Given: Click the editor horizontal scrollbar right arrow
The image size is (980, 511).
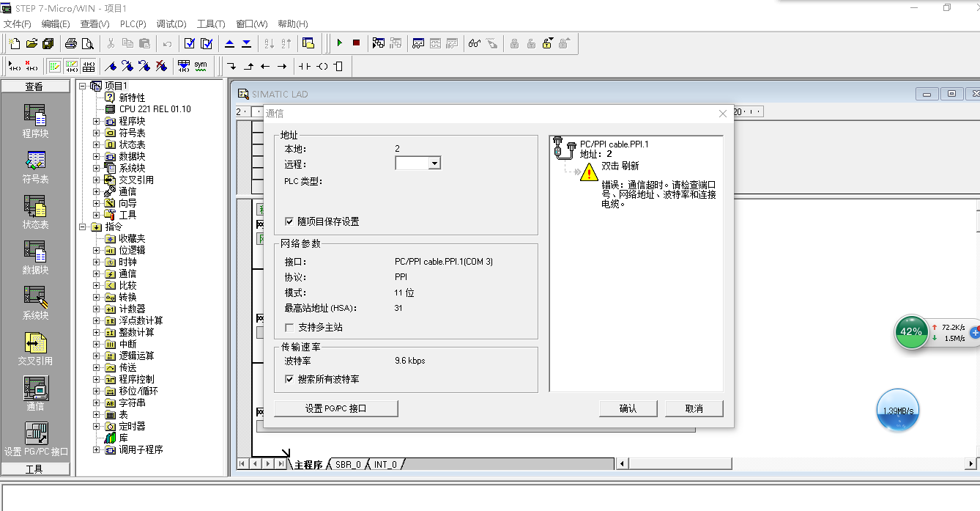Looking at the screenshot, I should (971, 463).
